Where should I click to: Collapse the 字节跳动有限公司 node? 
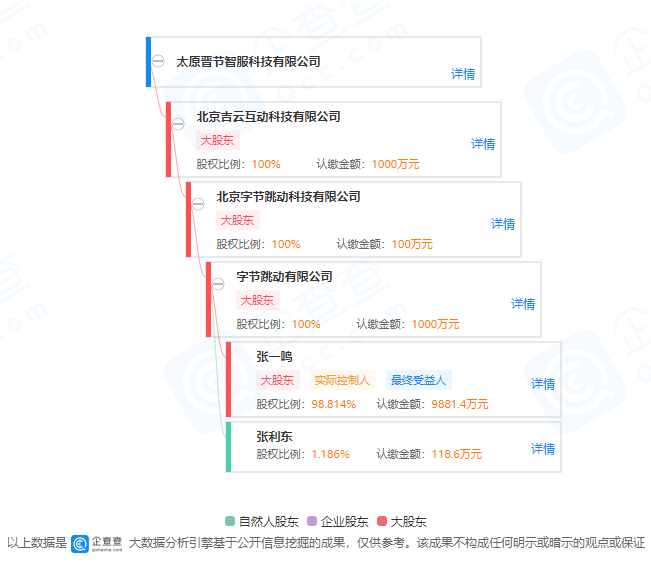pyautogui.click(x=218, y=284)
